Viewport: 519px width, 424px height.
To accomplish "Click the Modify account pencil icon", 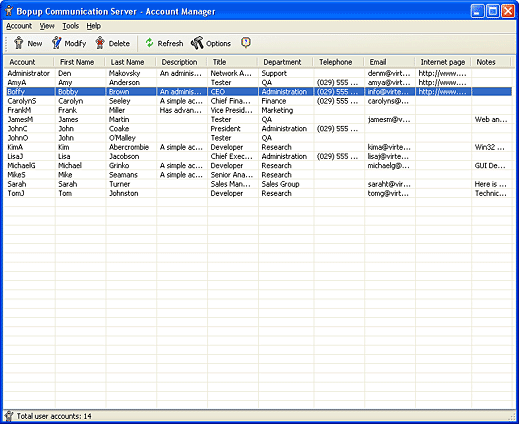I will pyautogui.click(x=56, y=43).
